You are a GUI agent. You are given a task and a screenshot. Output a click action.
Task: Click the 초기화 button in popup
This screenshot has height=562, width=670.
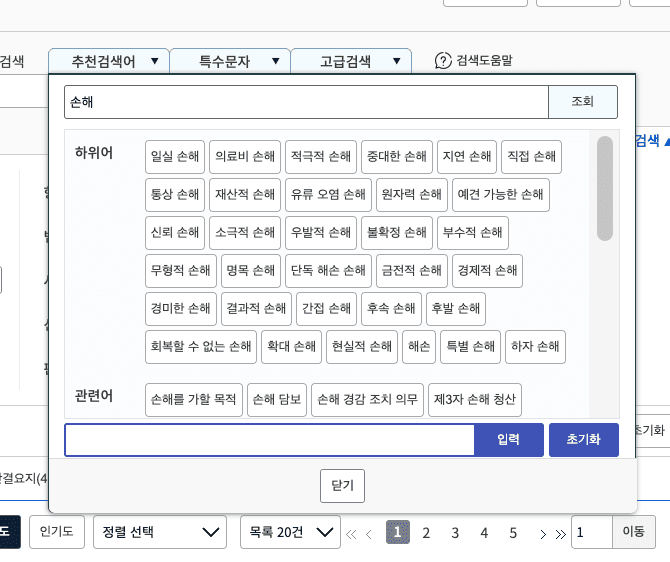584,440
